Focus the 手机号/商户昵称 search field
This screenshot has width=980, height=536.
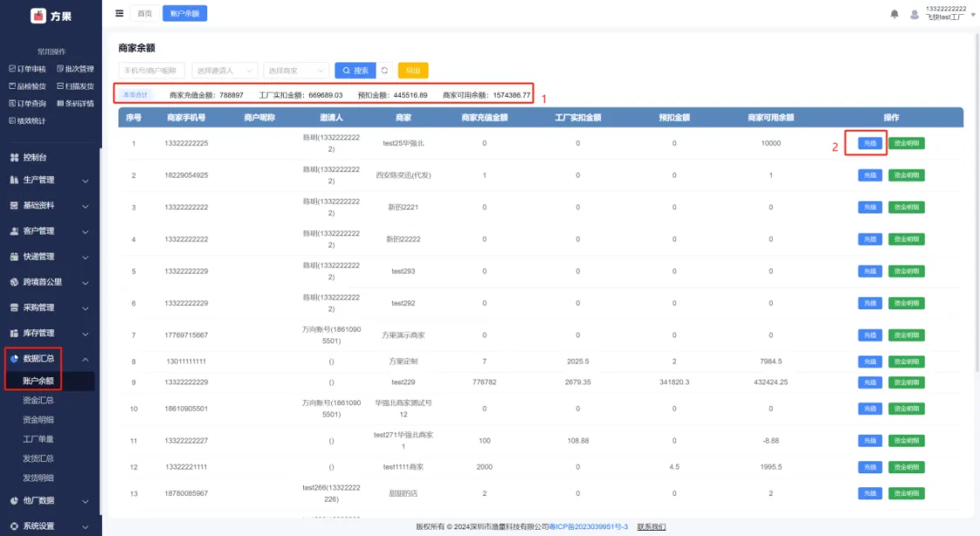click(152, 71)
